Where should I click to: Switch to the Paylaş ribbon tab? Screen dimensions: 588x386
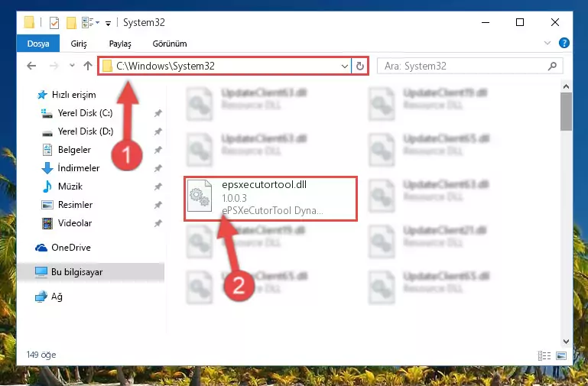[120, 44]
